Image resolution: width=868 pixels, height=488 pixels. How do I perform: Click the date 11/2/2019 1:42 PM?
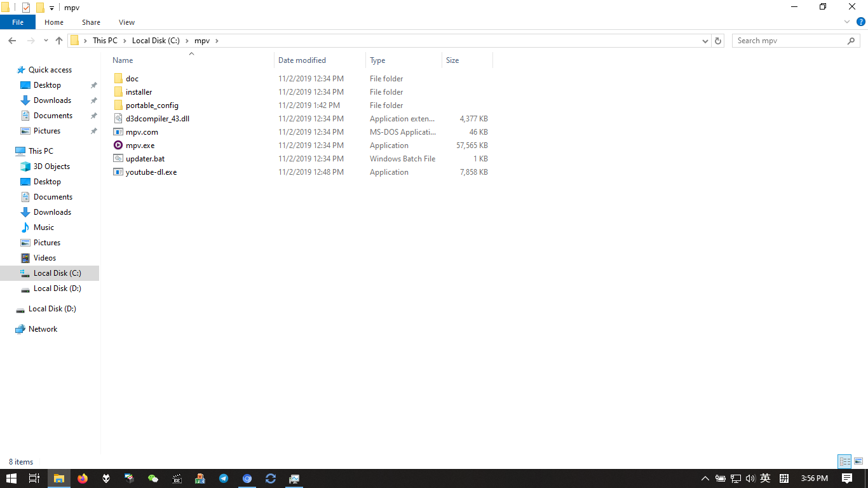click(309, 105)
